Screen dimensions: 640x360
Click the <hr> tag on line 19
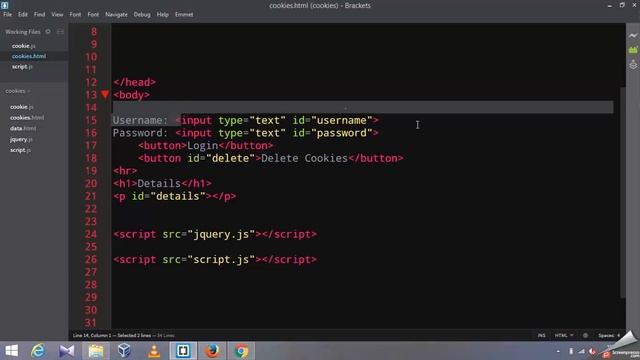(125, 171)
